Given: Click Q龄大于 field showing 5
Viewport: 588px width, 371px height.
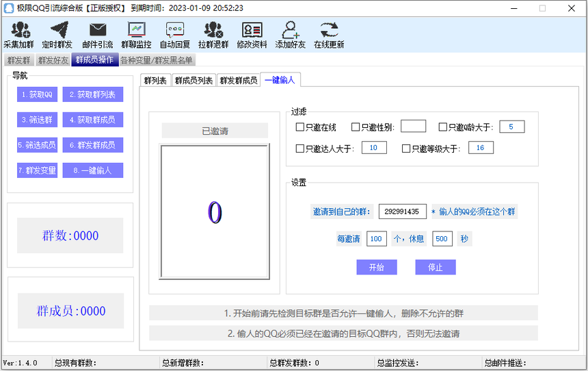Looking at the screenshot, I should [512, 127].
